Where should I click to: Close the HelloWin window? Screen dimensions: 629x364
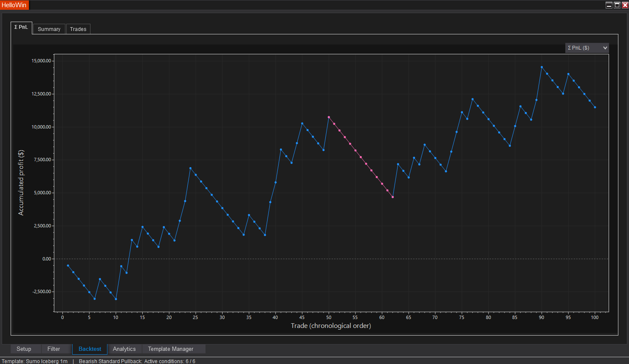tap(625, 5)
